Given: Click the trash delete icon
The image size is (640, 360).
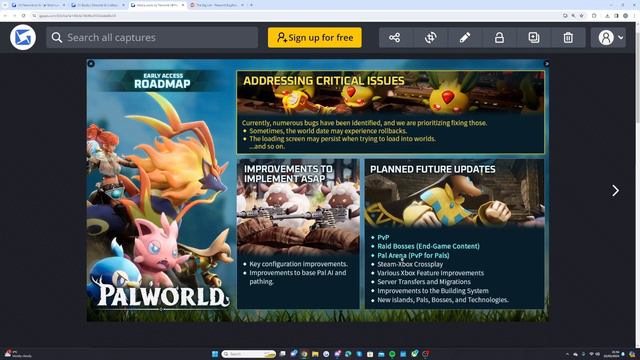Looking at the screenshot, I should tap(568, 38).
